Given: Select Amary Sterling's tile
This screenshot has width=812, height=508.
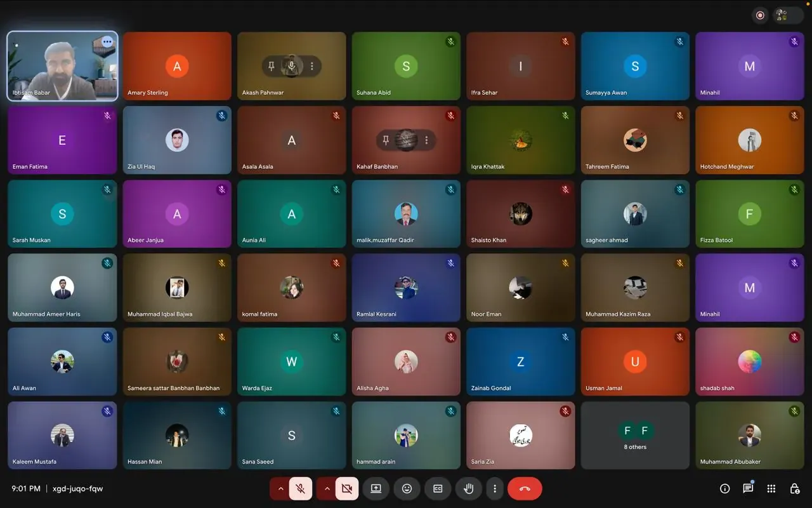Looking at the screenshot, I should pos(177,66).
